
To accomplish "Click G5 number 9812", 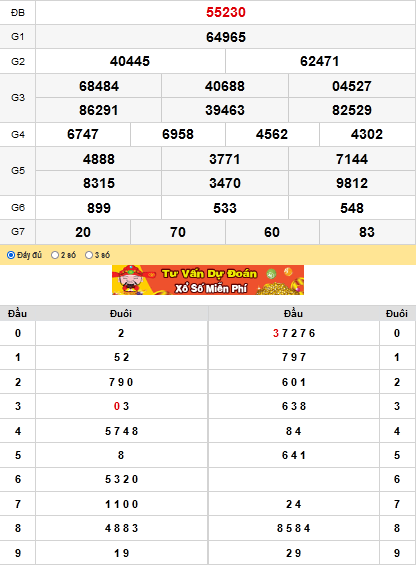I will [352, 183].
